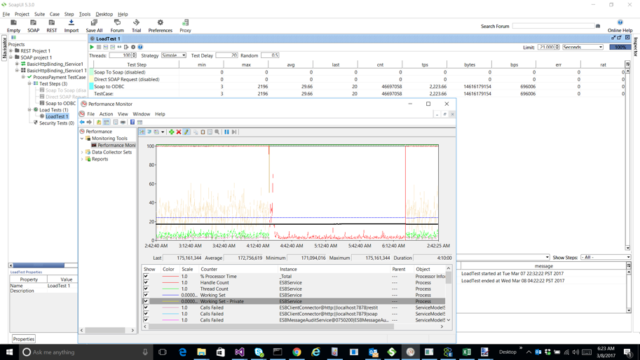Screen dimensions: 640x360
Task: Uncheck Show for Calls Failed soap instance
Action: [x=146, y=313]
